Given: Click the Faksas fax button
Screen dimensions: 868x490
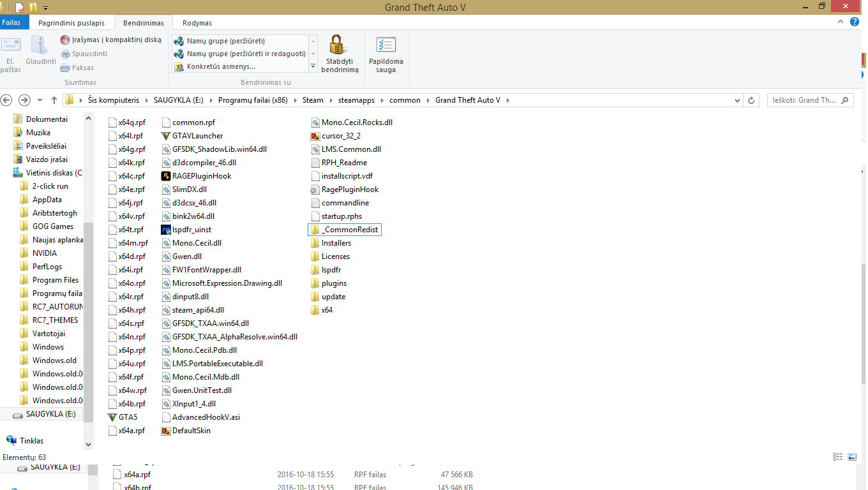Looking at the screenshot, I should click(77, 68).
